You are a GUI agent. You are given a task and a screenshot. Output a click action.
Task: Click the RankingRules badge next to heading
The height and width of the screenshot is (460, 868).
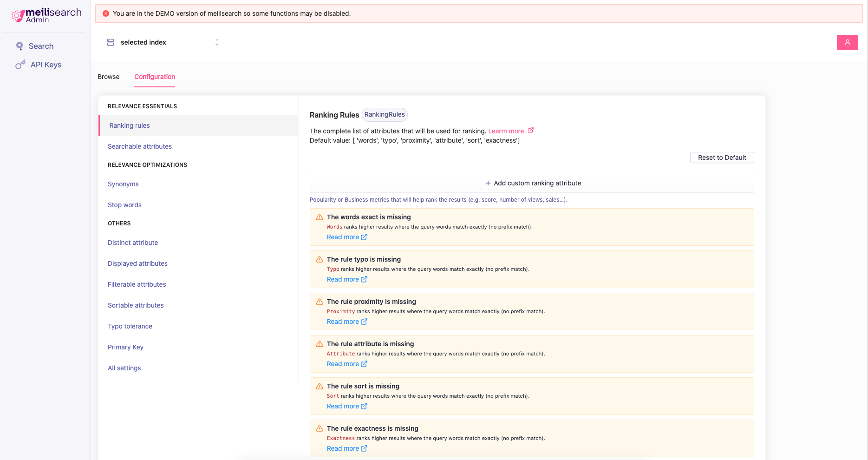pos(385,114)
